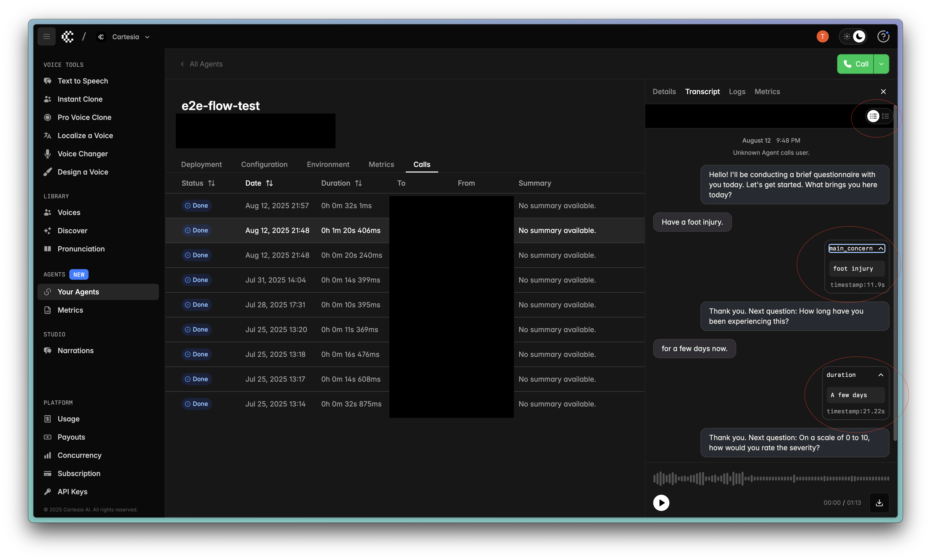931x560 pixels.
Task: Switch to the Logs tab
Action: coord(737,92)
